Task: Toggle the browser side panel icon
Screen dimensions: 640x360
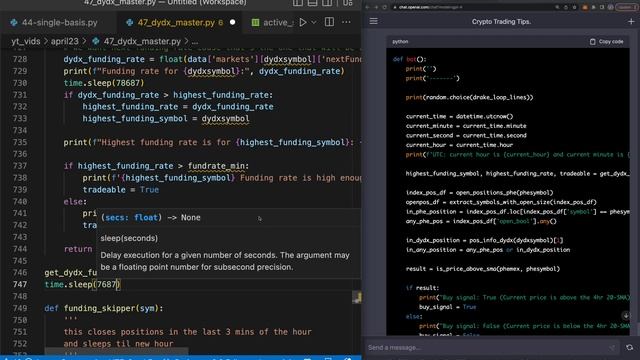Action: (602, 7)
